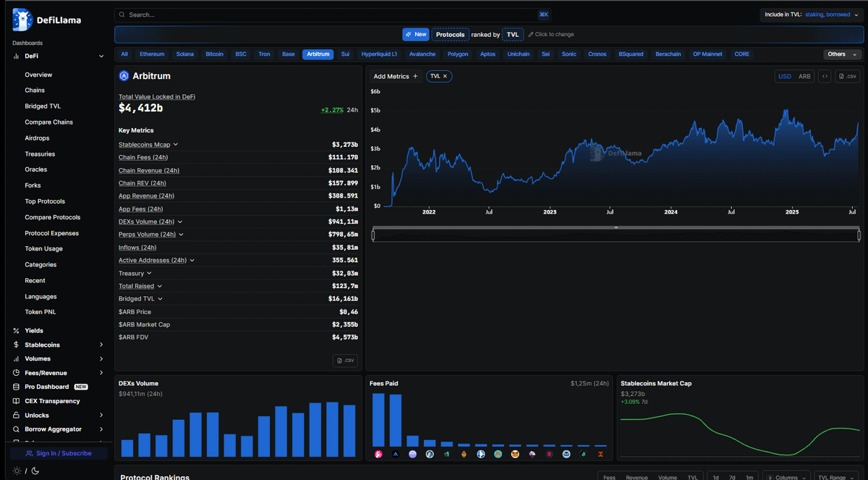
Task: Click the CEX Transparency book icon
Action: point(17,401)
